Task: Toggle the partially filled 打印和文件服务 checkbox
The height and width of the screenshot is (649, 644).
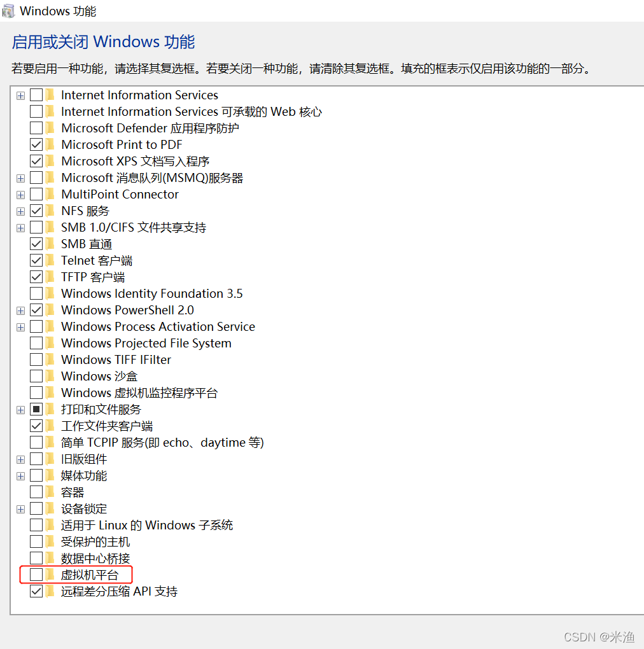Action: (36, 409)
